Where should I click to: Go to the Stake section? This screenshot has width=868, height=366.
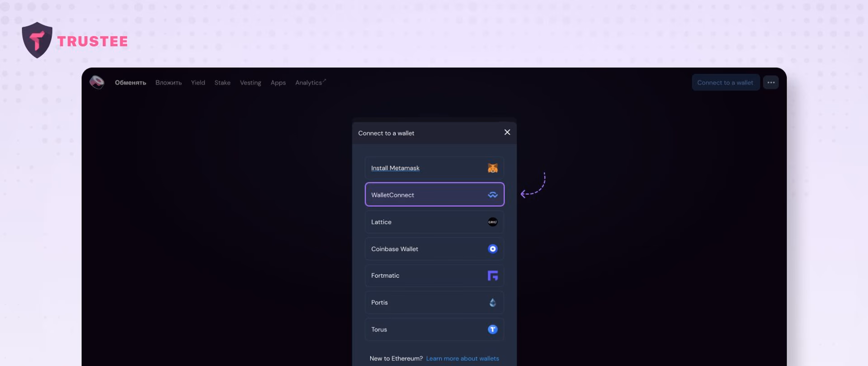[x=222, y=83]
